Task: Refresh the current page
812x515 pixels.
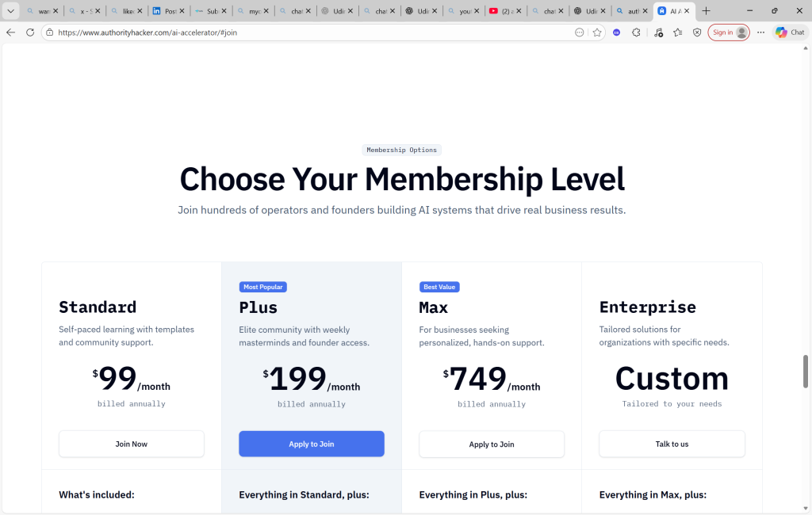Action: coord(30,32)
